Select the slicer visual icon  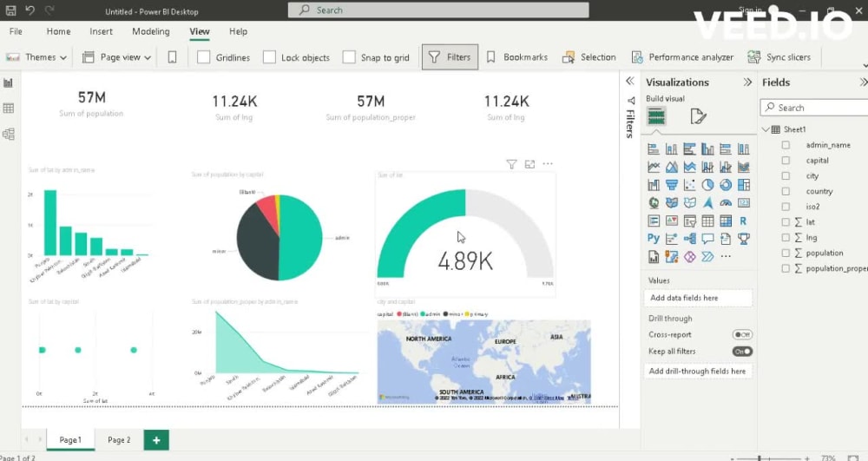690,221
